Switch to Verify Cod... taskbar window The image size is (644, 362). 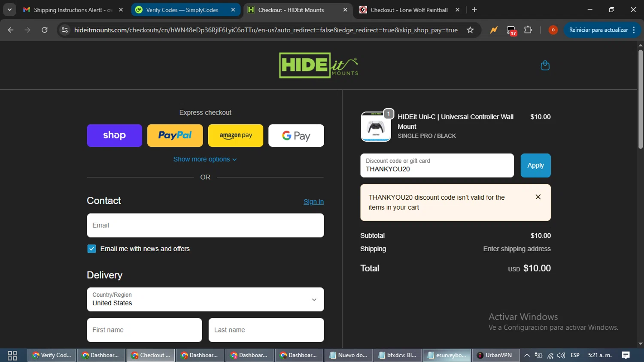52,356
